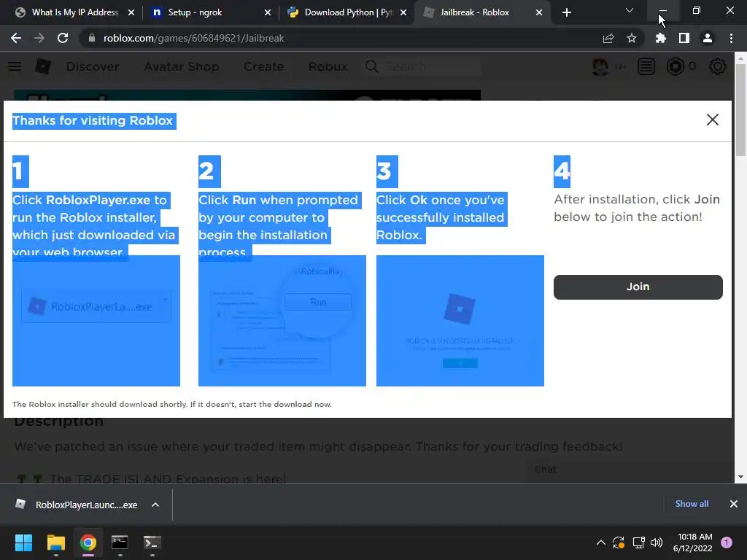This screenshot has width=747, height=560.
Task: Click the successfully installed step image
Action: tap(460, 321)
